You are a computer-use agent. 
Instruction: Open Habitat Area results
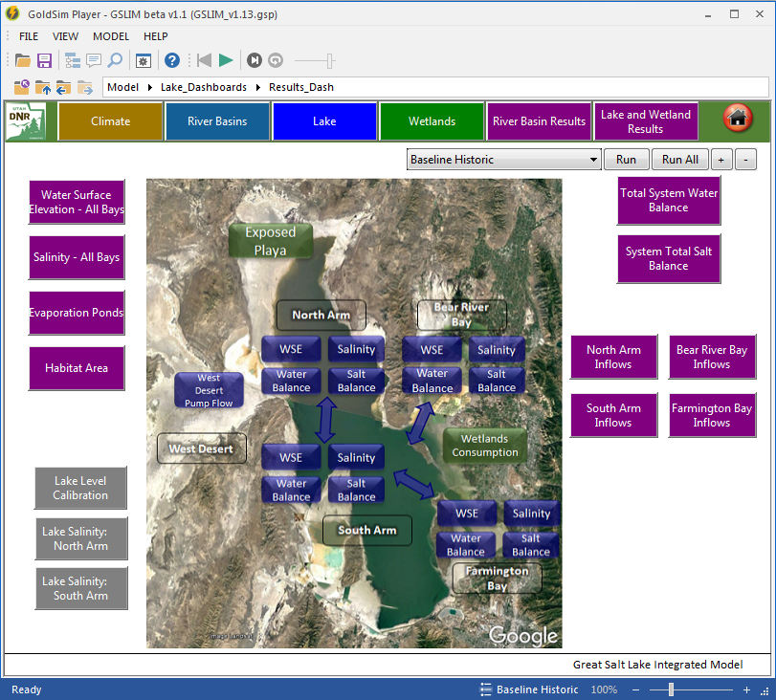[x=77, y=368]
